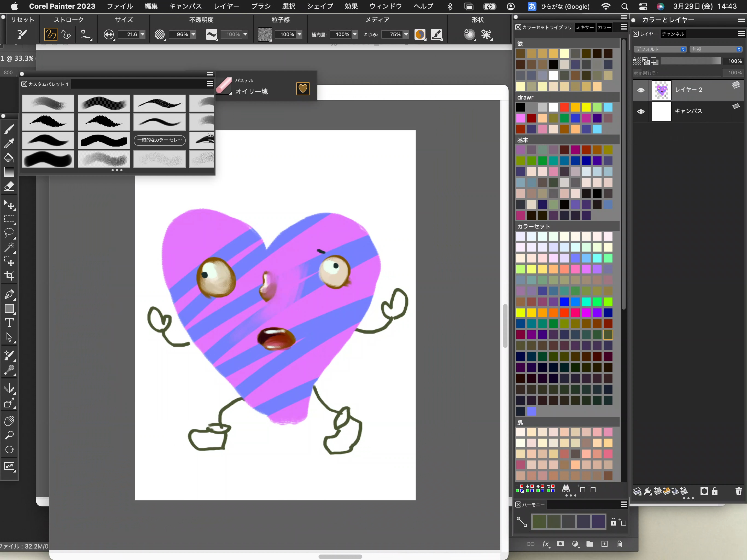Select the Text tool
This screenshot has height=560, width=747.
pos(9,323)
